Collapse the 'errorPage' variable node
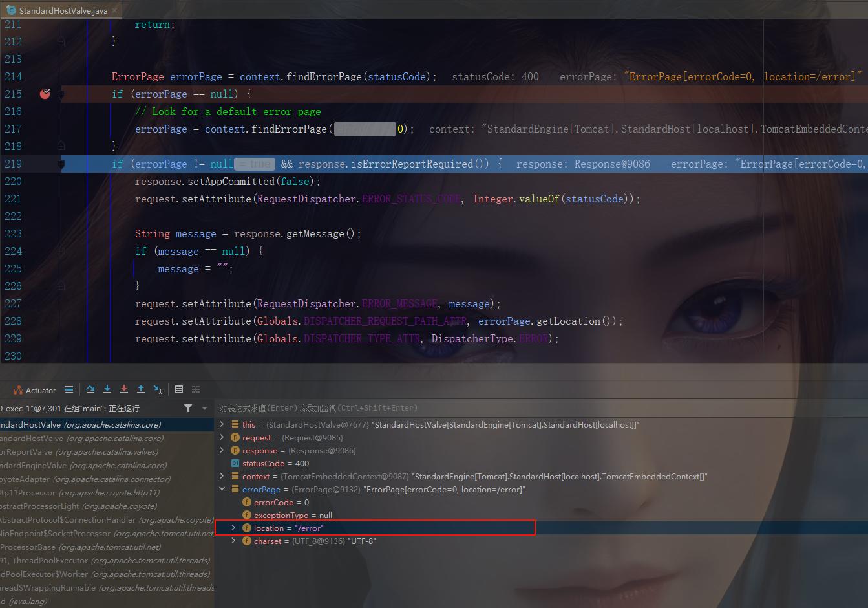Screen dimensions: 868x608 point(222,489)
